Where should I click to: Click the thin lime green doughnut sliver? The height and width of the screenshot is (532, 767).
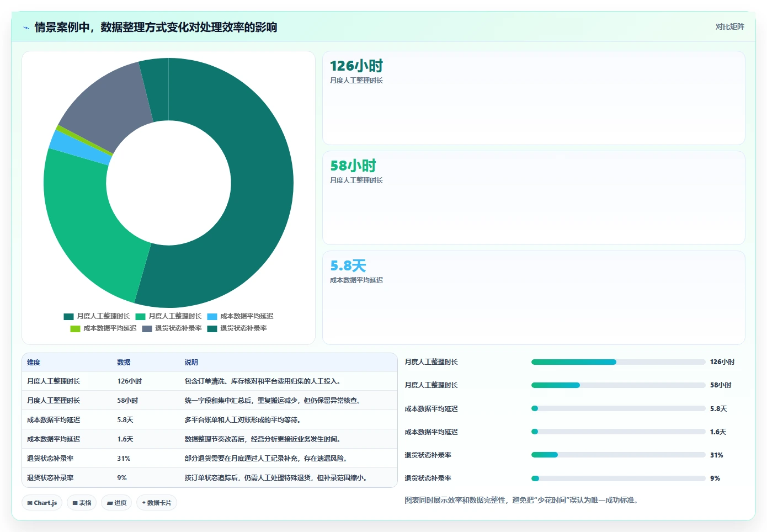click(x=84, y=140)
